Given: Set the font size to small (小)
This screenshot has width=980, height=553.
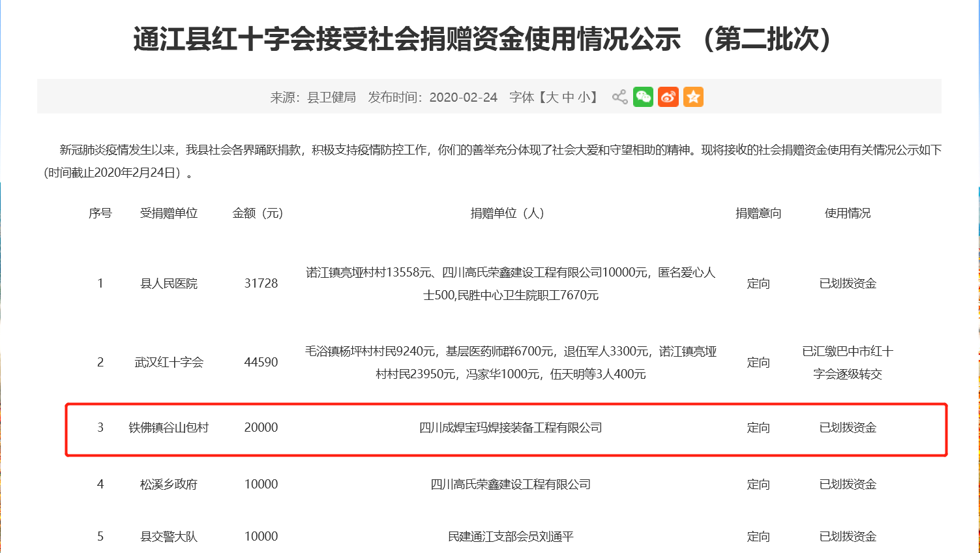Looking at the screenshot, I should pos(584,97).
